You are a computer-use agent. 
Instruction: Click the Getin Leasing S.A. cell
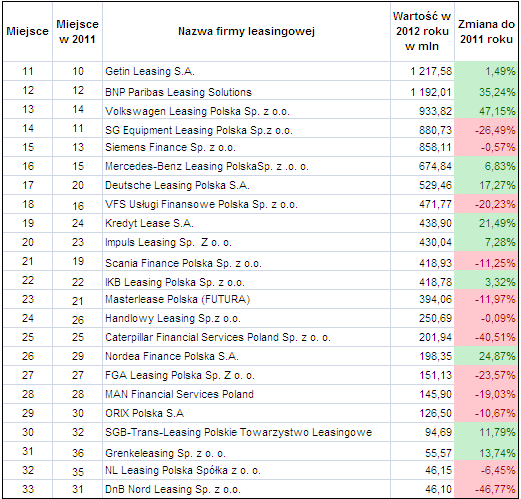[x=246, y=71]
